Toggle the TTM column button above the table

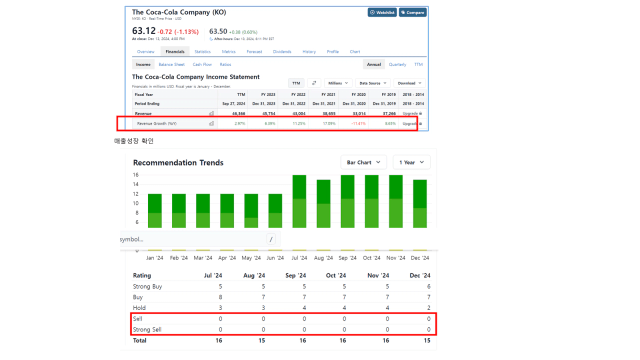[296, 83]
